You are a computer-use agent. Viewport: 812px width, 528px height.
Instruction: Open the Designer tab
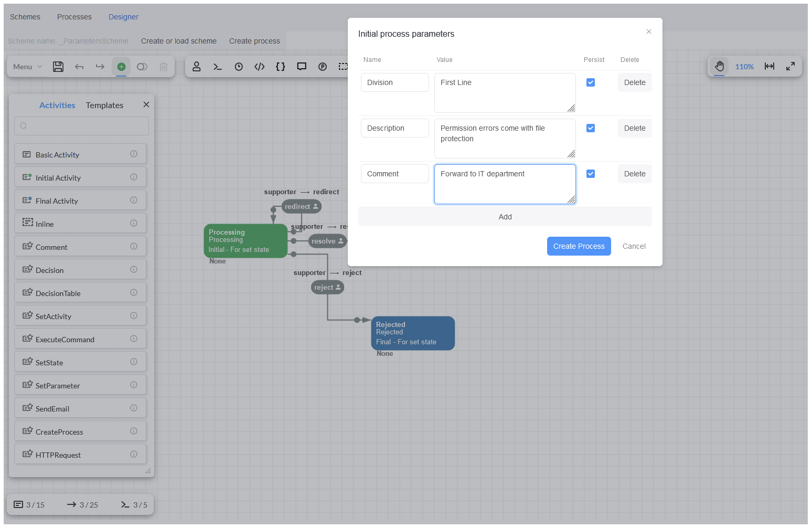click(123, 17)
